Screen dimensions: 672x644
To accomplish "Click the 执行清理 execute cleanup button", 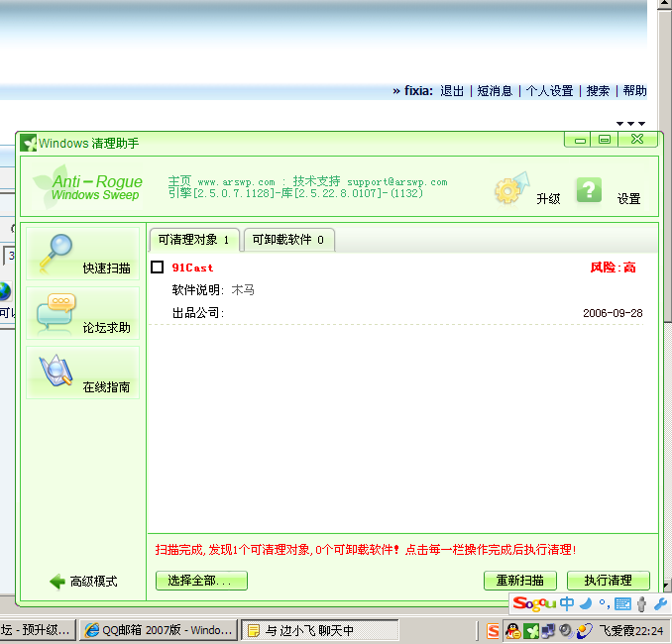I will (609, 581).
